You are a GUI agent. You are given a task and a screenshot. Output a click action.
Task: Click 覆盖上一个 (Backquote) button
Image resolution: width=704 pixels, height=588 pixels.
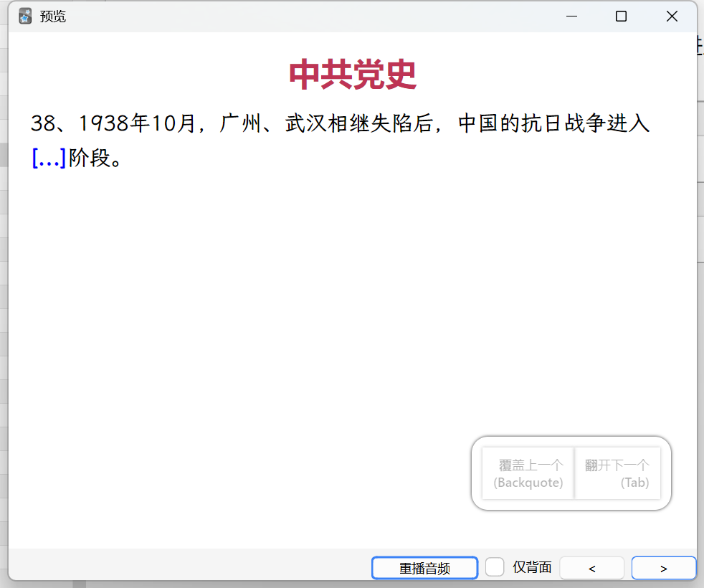pyautogui.click(x=528, y=473)
